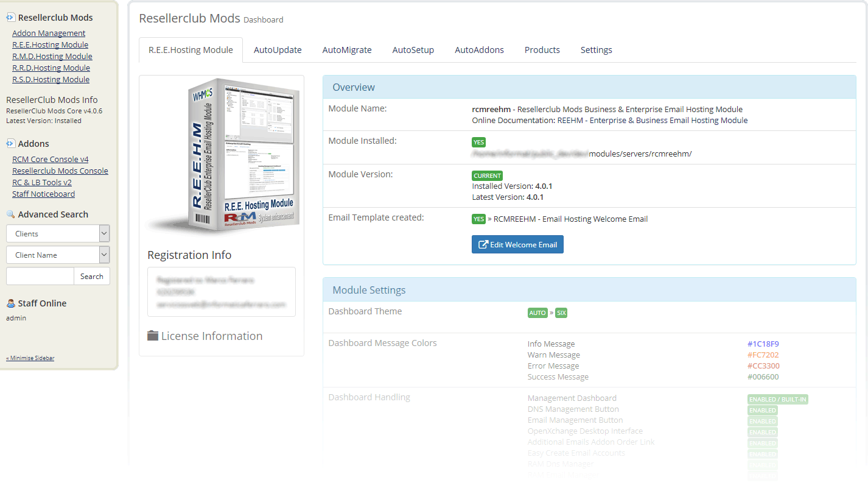Click the License Information briefcase icon
The image size is (868, 488).
(153, 336)
